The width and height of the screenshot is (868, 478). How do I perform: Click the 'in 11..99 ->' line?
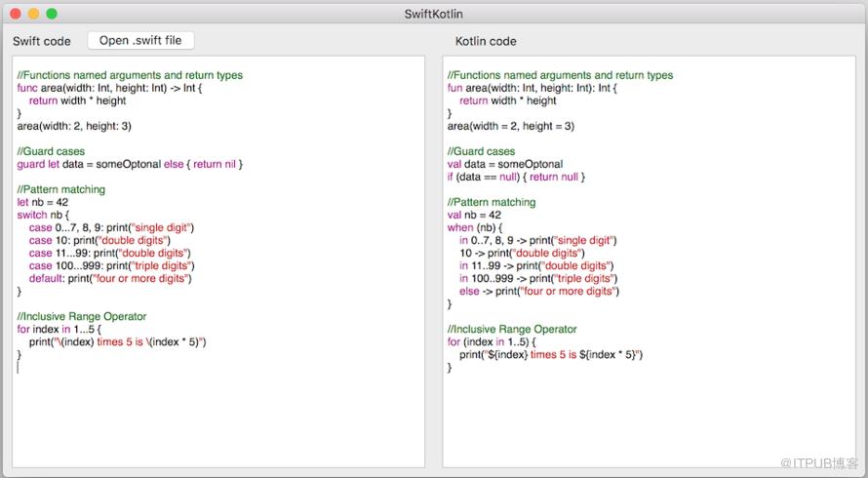pyautogui.click(x=536, y=266)
